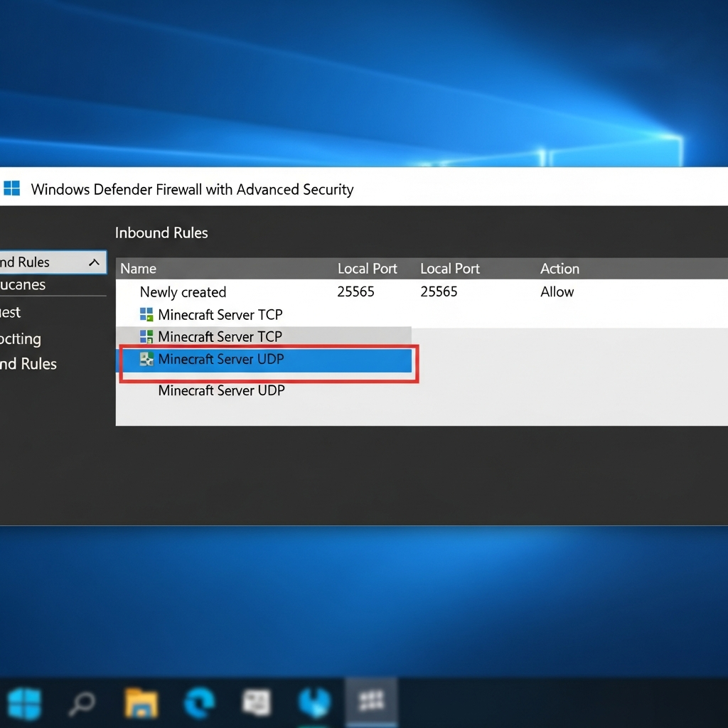728x728 pixels.
Task: Click the icon beside the second Minecraft Server TCP entry
Action: [x=147, y=336]
